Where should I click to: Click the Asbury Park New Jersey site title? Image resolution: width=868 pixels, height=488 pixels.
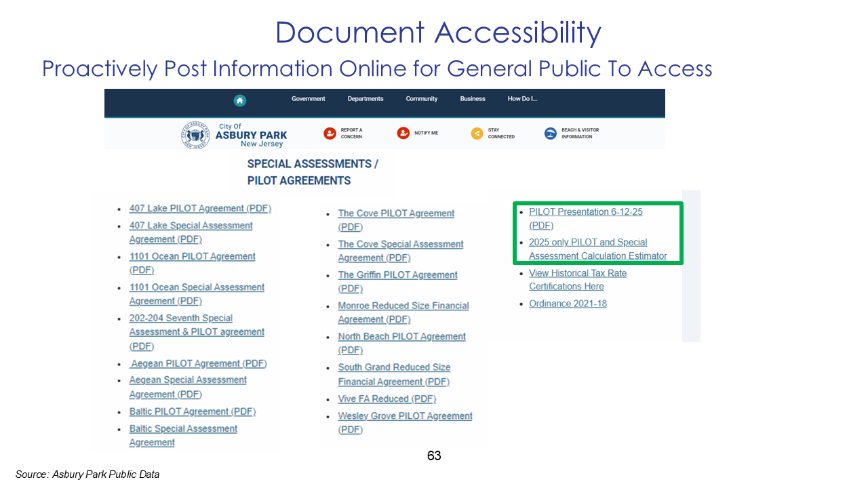tap(251, 135)
